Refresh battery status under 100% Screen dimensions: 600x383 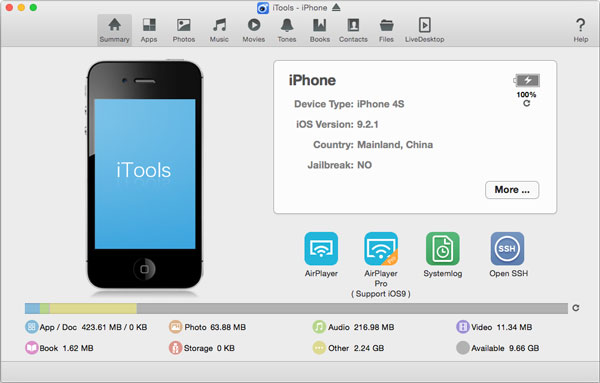point(527,103)
